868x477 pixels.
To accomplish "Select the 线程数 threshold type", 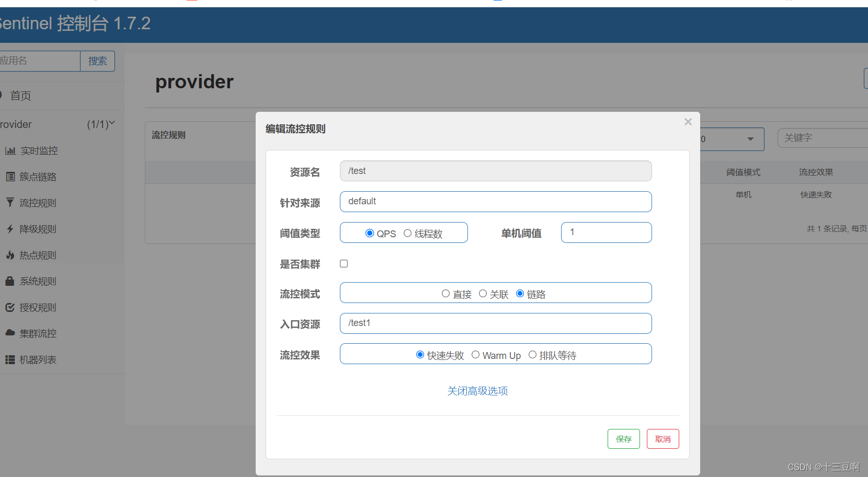I will tap(407, 233).
